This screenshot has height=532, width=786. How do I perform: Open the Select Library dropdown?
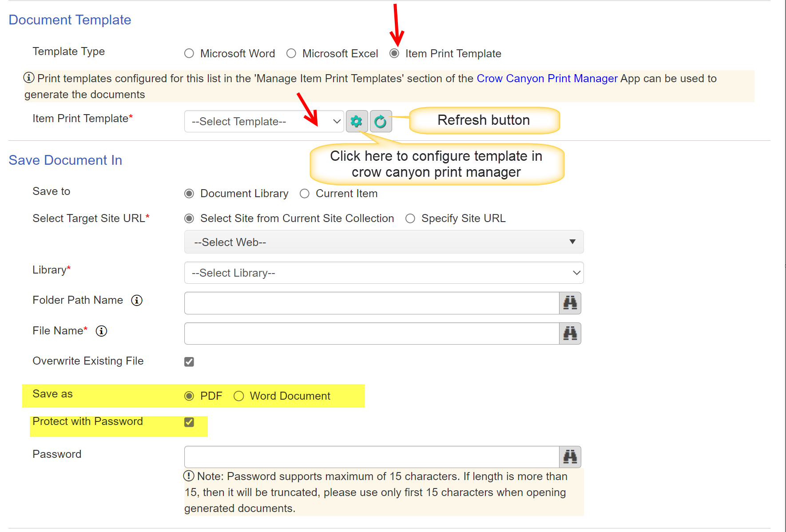tap(384, 273)
